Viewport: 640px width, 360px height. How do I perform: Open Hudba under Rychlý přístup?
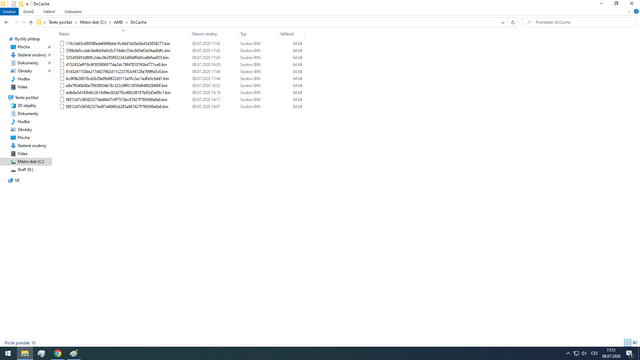coord(23,79)
